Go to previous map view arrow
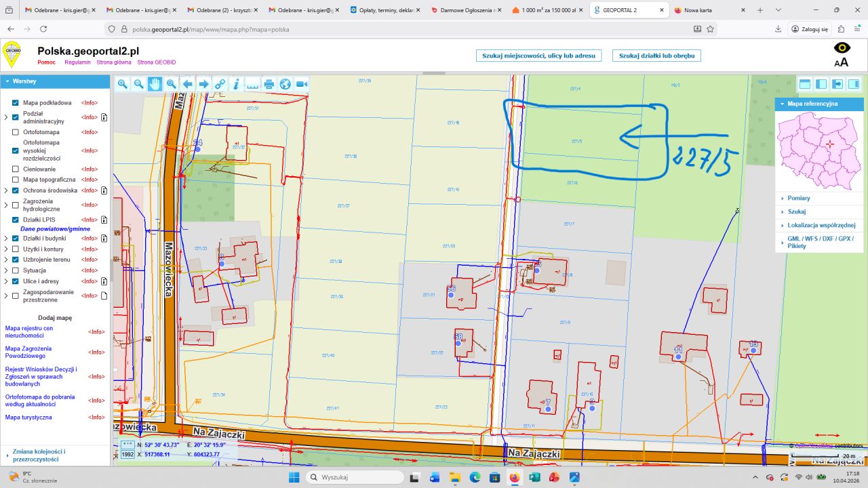 click(188, 84)
